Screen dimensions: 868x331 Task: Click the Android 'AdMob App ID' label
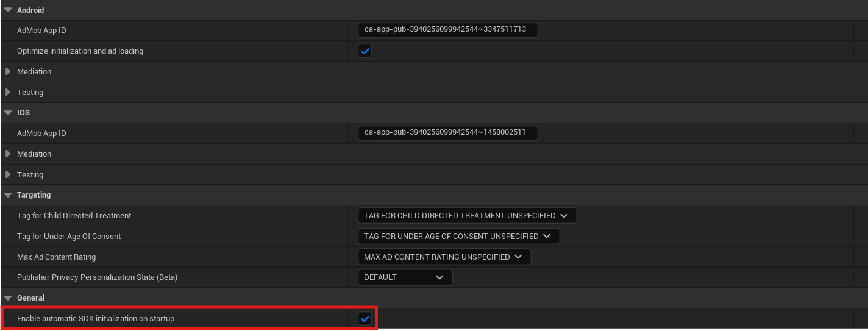coord(41,30)
